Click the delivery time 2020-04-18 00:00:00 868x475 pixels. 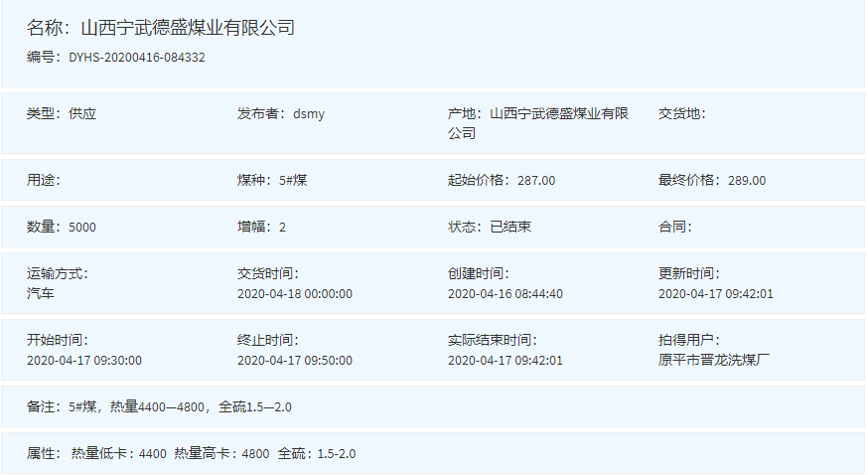click(x=295, y=294)
